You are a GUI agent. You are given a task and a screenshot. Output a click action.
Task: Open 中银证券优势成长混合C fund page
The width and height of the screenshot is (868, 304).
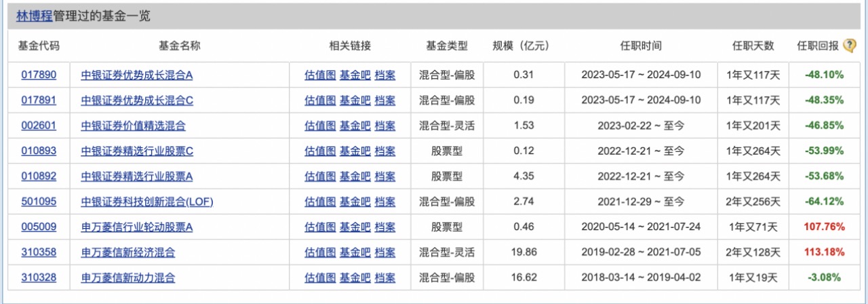click(x=137, y=100)
